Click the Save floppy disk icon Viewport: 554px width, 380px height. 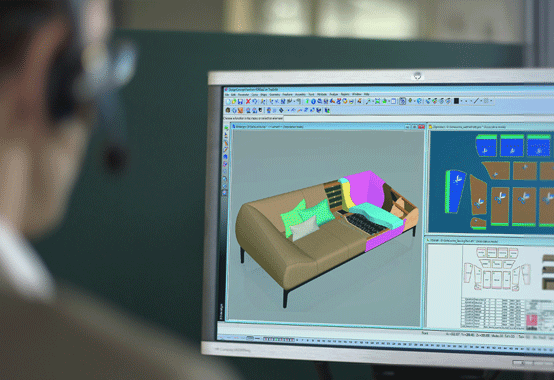240,102
